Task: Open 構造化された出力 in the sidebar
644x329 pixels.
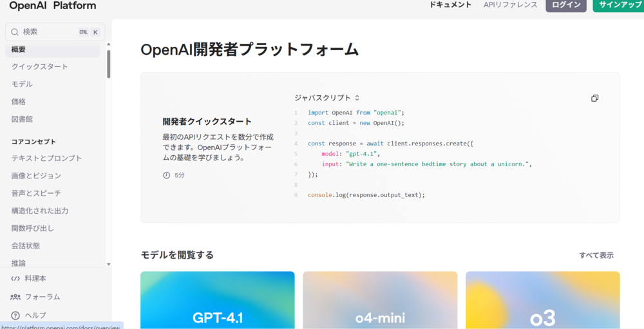Action: point(40,211)
